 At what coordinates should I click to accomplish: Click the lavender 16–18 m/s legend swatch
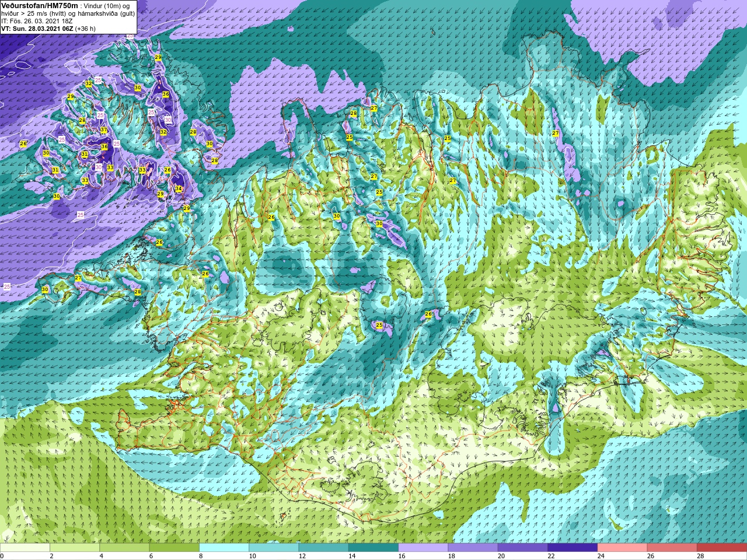[423, 548]
